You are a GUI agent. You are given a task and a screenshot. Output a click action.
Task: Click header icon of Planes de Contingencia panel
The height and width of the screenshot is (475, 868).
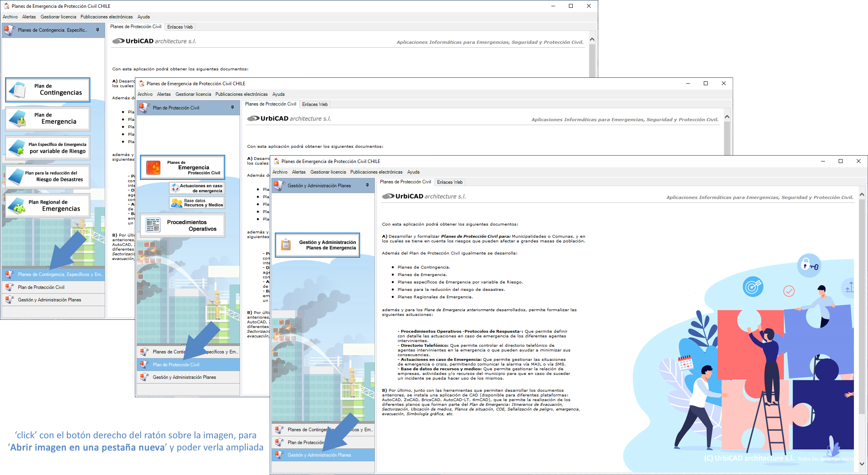coord(10,30)
